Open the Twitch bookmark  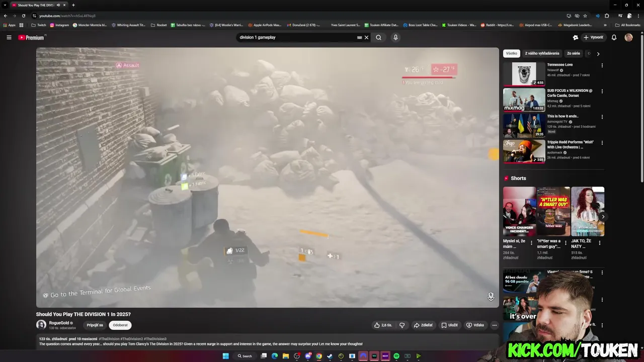(x=38, y=25)
